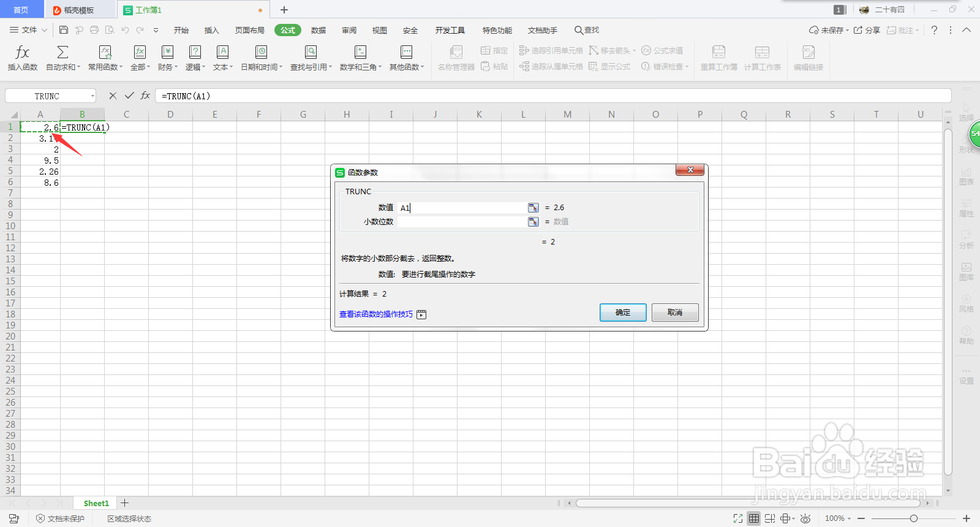
Task: Open the logical (逻辑) functions icon
Action: pos(195,52)
